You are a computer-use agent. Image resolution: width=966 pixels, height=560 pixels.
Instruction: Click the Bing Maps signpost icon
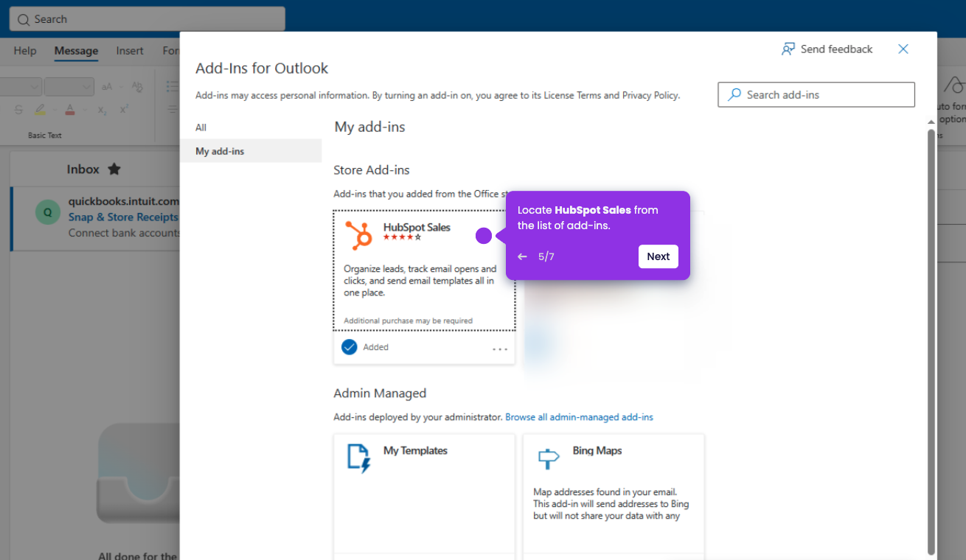pyautogui.click(x=548, y=458)
